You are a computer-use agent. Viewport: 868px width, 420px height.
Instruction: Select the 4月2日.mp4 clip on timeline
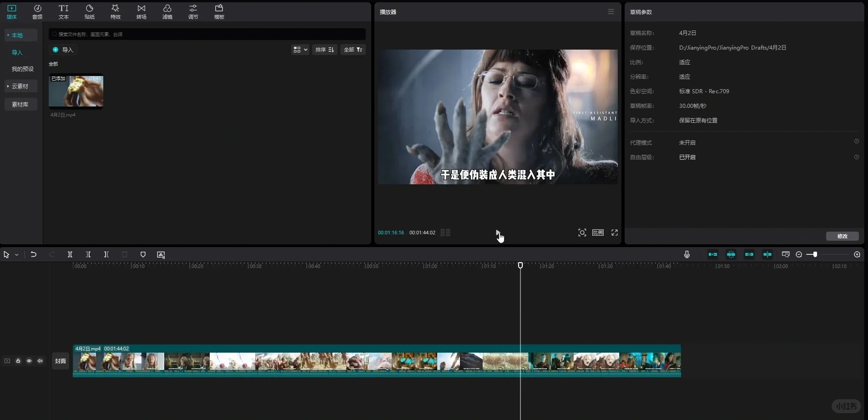377,361
